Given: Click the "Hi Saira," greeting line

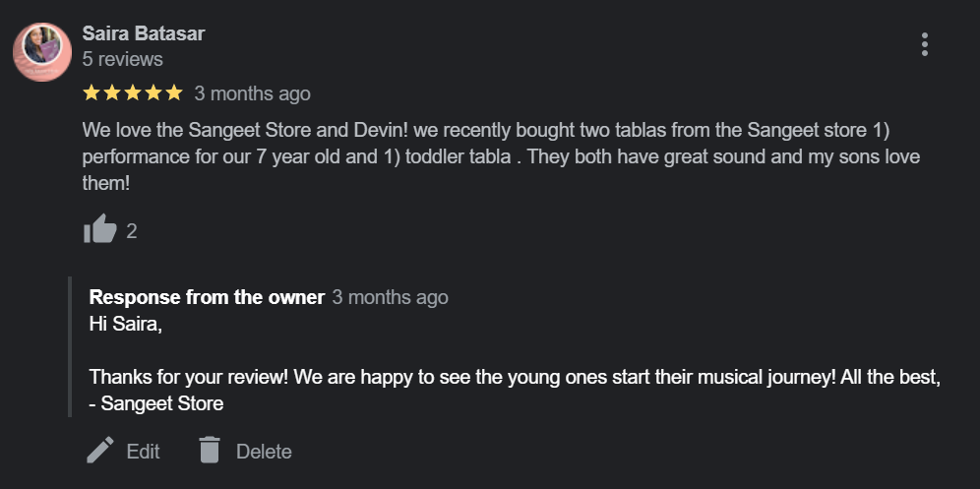Looking at the screenshot, I should point(125,323).
